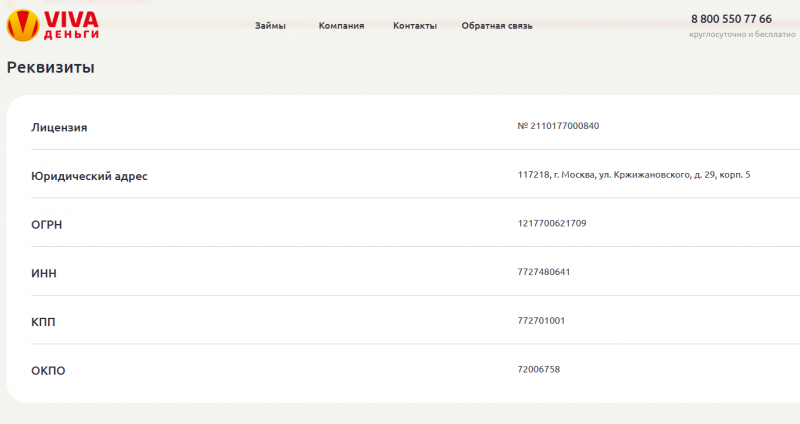Select the ОКПО row label
Viewport: 800px width, 424px height.
pyautogui.click(x=48, y=371)
